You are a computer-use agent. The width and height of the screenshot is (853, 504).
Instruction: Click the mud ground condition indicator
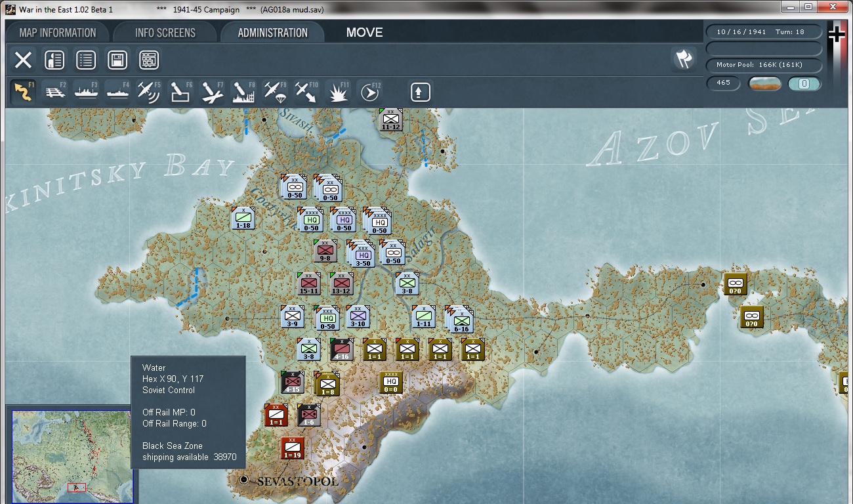pos(764,83)
